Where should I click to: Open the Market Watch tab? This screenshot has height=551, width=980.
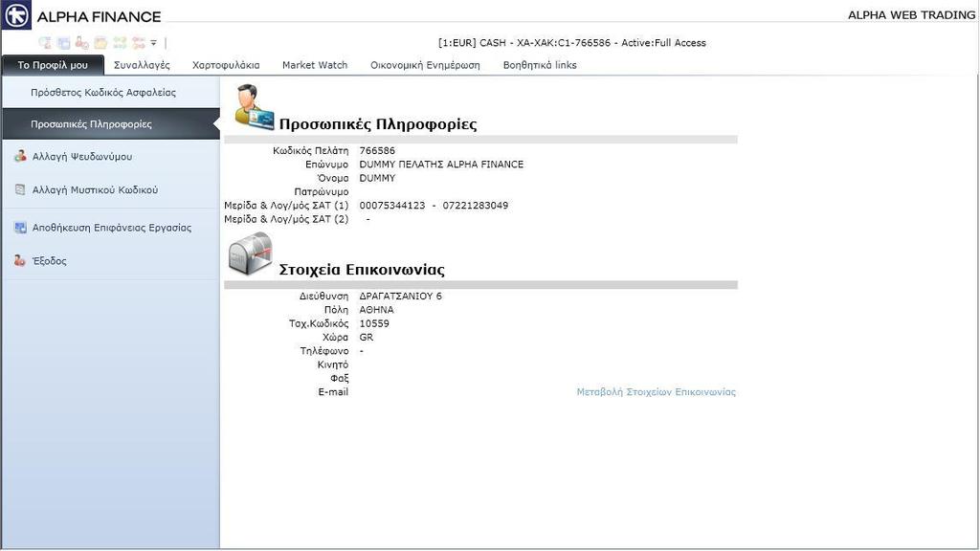314,65
